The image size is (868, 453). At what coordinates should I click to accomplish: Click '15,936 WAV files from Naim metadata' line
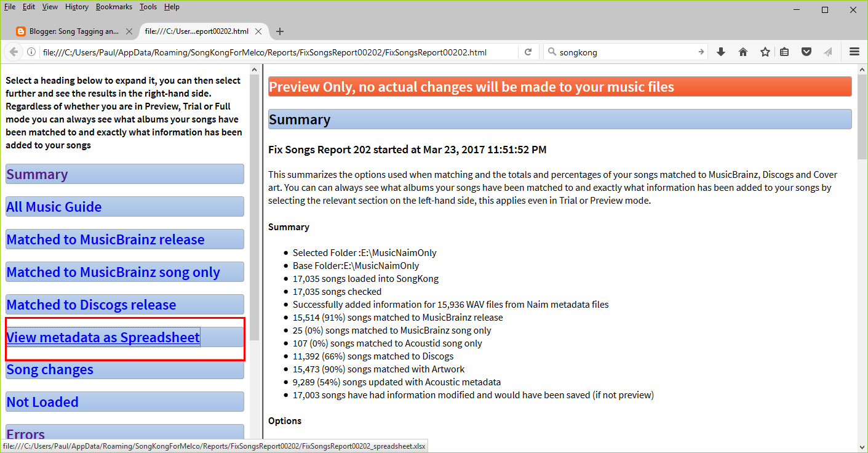(451, 305)
